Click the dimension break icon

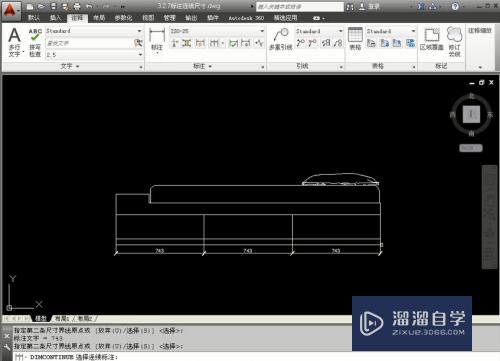point(175,43)
